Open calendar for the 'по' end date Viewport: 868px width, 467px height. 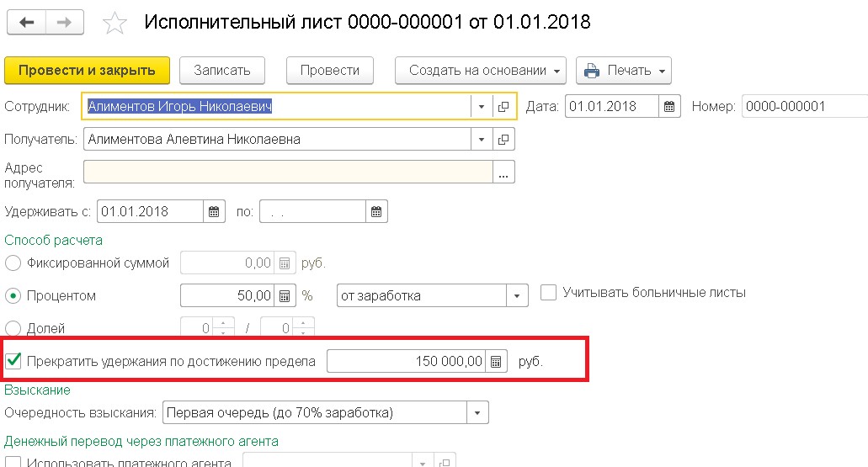tap(376, 211)
